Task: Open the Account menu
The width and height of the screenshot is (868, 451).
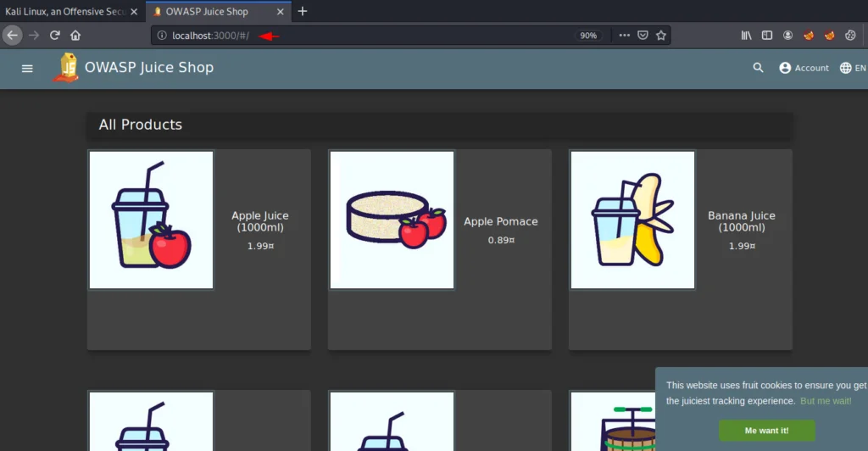Action: pos(804,68)
